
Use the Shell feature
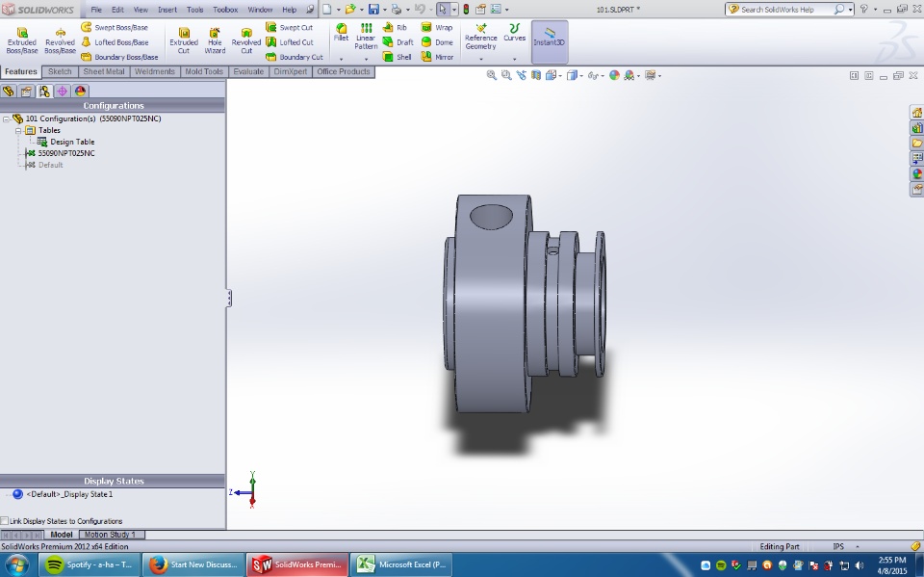coord(397,57)
